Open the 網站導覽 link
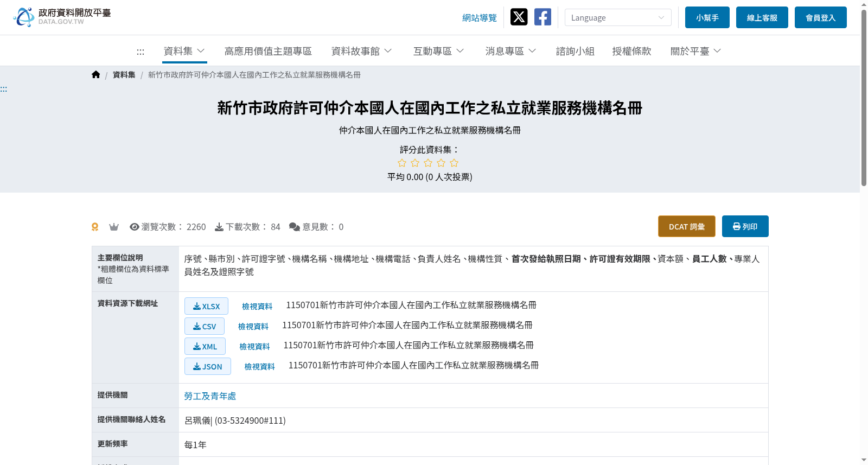This screenshot has width=868, height=465. click(480, 18)
